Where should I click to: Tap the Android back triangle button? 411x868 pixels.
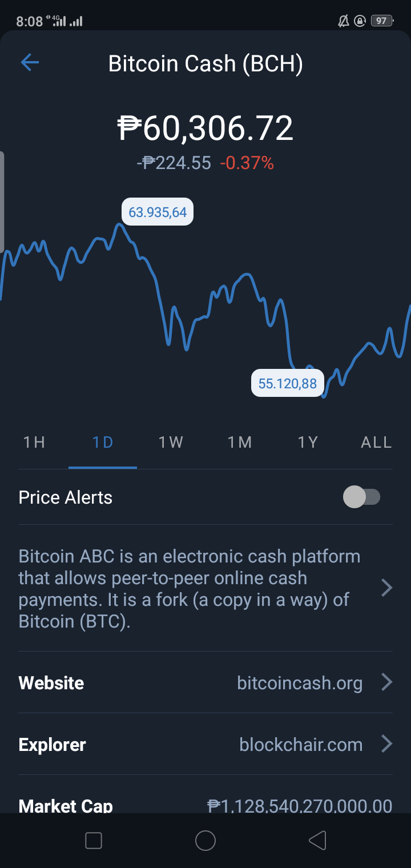317,841
